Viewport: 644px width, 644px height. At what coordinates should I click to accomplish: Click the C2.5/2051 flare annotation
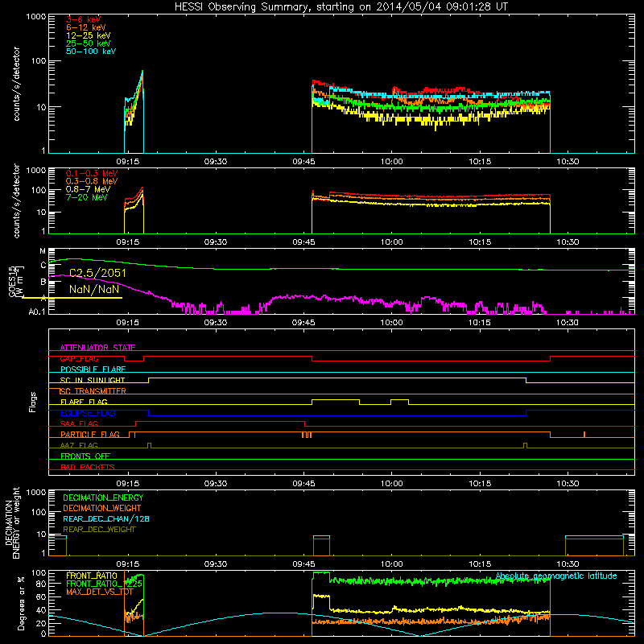coord(97,273)
